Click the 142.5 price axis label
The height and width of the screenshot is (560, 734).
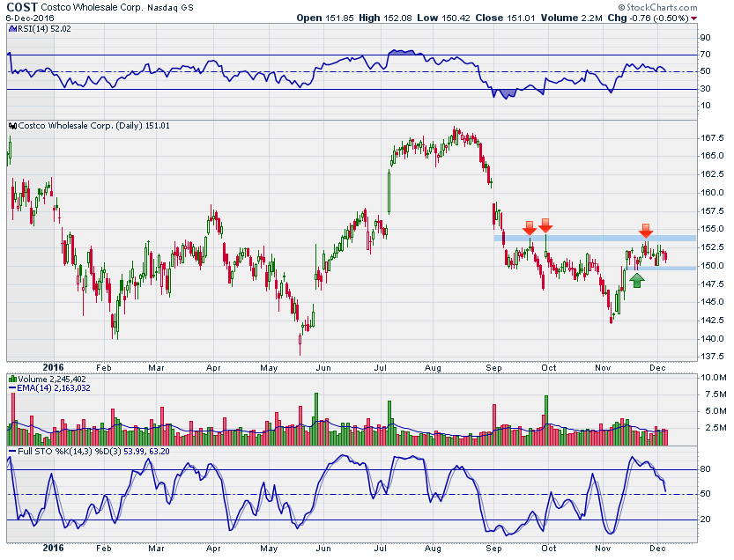pyautogui.click(x=712, y=321)
